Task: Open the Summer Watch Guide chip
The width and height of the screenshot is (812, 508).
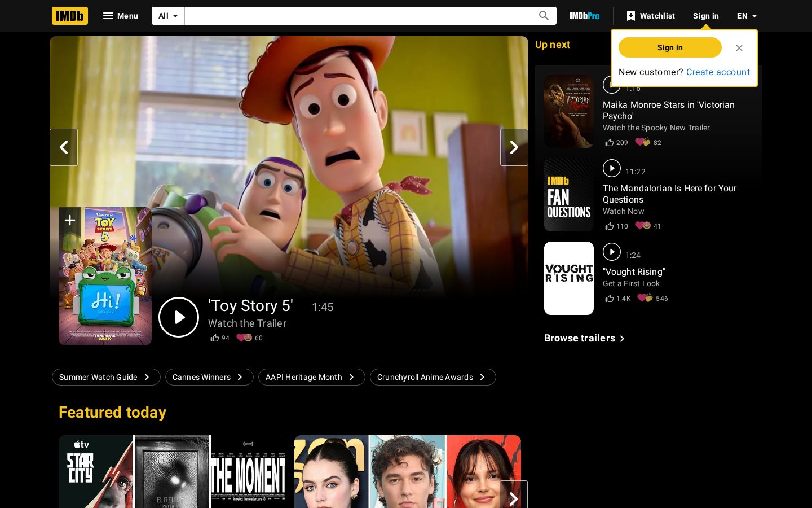Action: 106,377
